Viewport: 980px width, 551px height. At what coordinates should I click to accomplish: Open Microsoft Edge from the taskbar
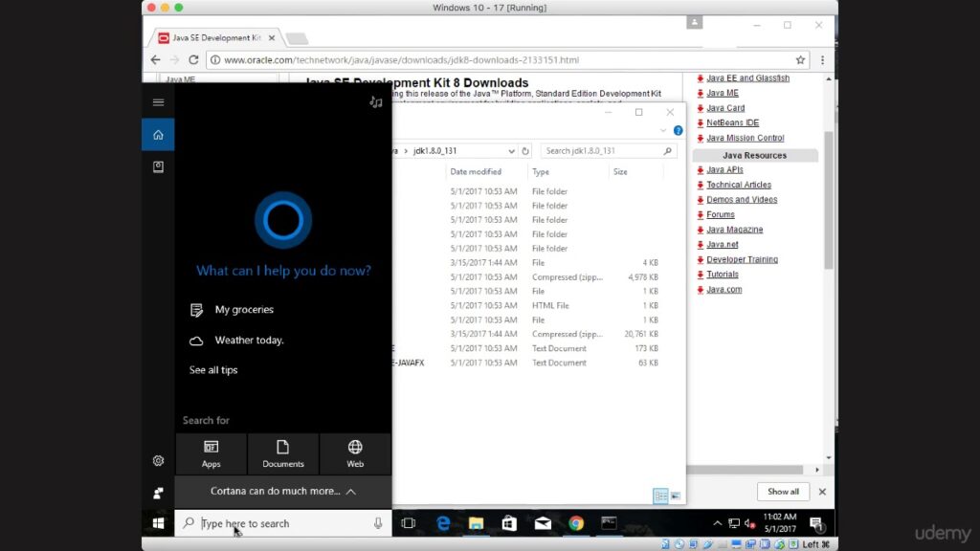442,523
